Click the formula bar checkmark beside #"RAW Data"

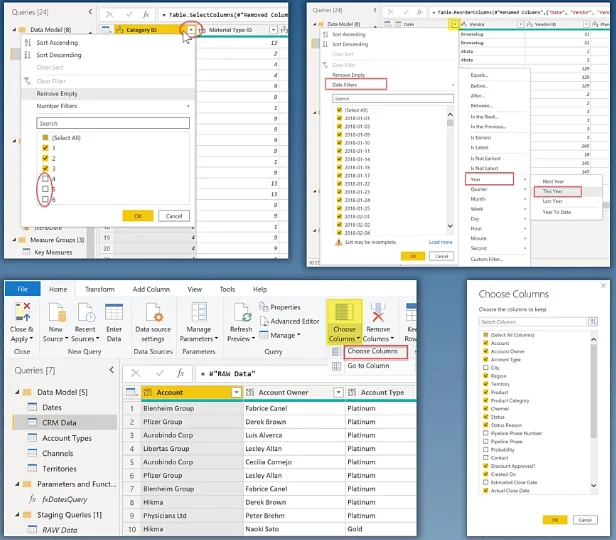tap(160, 373)
